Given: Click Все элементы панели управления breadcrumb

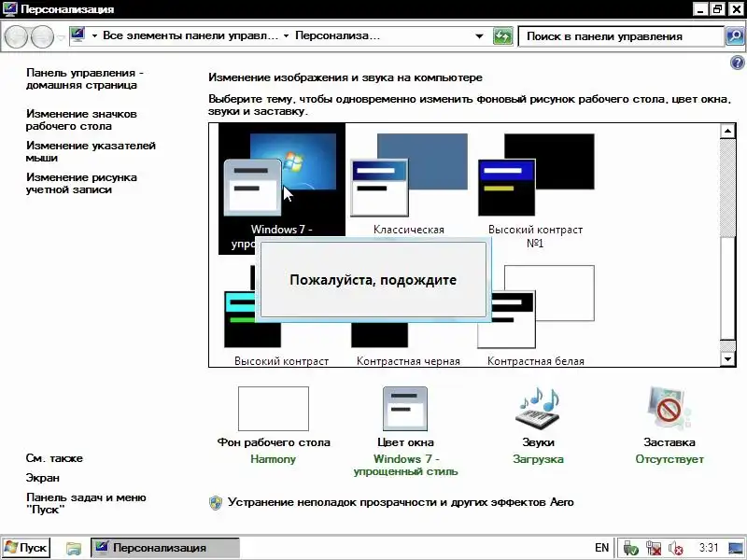Looking at the screenshot, I should [x=190, y=35].
